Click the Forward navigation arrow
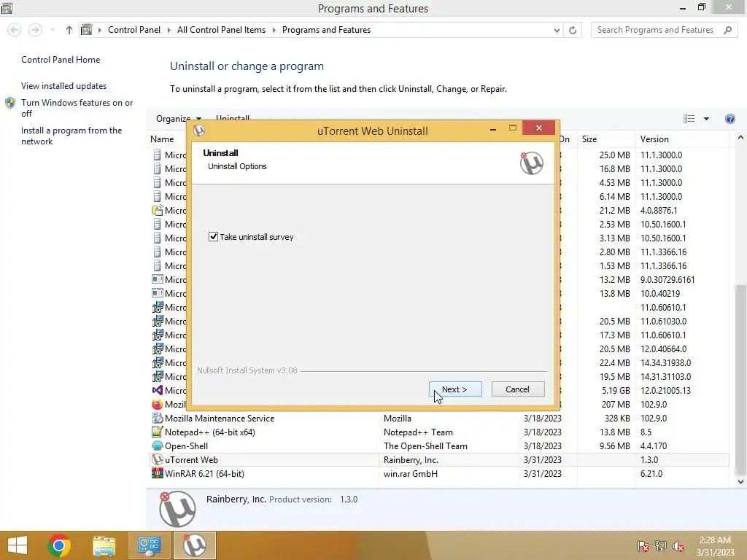 point(35,30)
